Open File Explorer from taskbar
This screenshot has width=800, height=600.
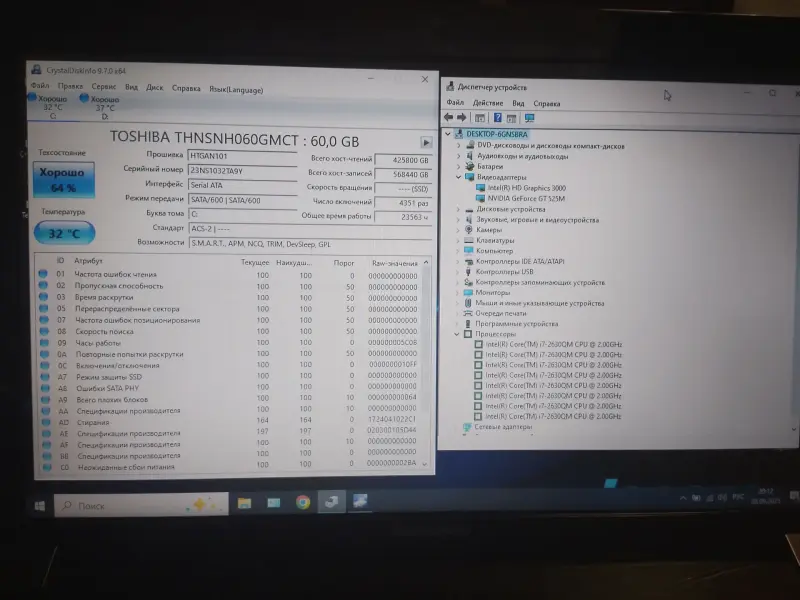(x=244, y=503)
